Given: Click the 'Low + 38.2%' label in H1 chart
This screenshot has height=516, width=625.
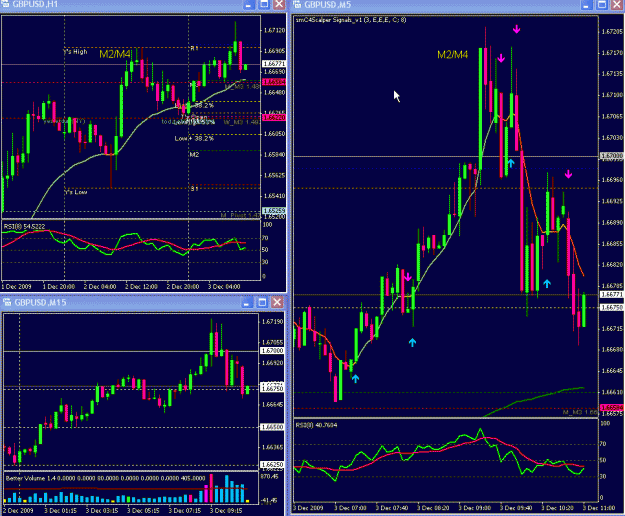Looking at the screenshot, I should (x=194, y=138).
